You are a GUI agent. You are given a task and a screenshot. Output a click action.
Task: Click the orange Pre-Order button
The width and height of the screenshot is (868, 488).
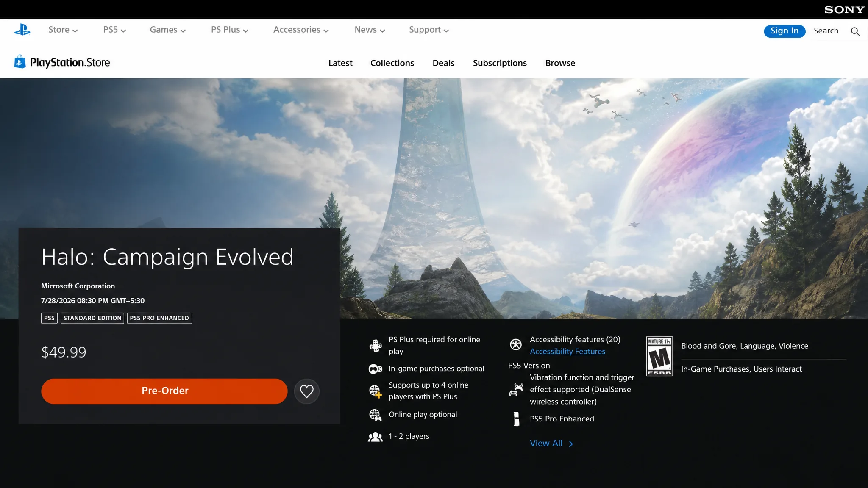coord(164,391)
